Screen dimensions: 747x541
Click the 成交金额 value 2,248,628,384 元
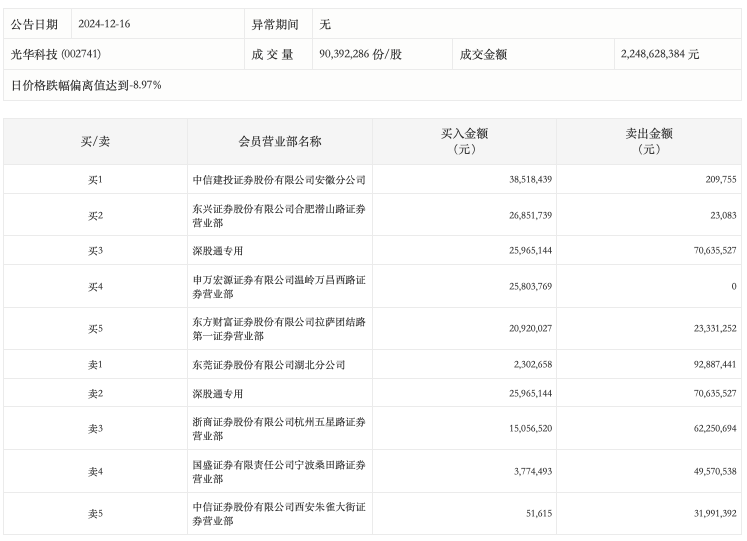(658, 54)
